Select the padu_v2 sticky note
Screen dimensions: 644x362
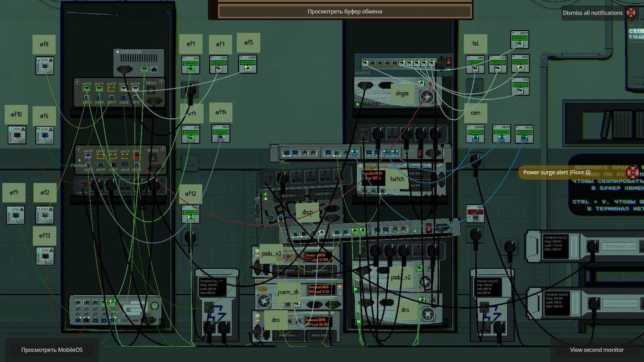[x=402, y=277]
